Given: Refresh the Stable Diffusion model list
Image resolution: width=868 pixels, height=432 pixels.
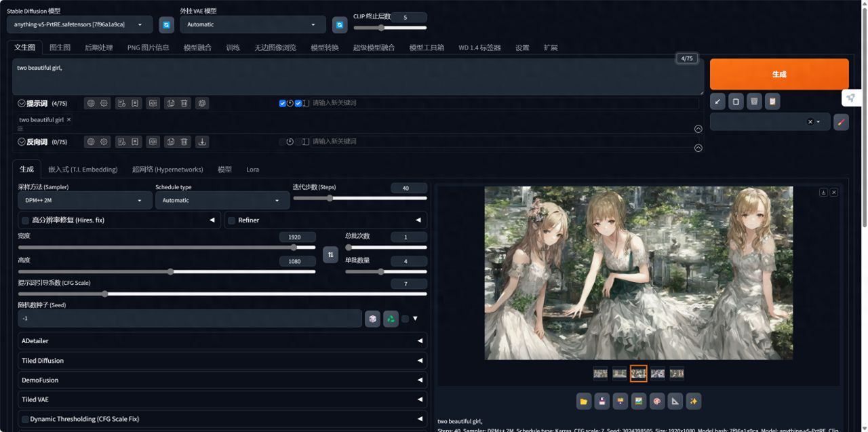Looking at the screenshot, I should point(166,25).
